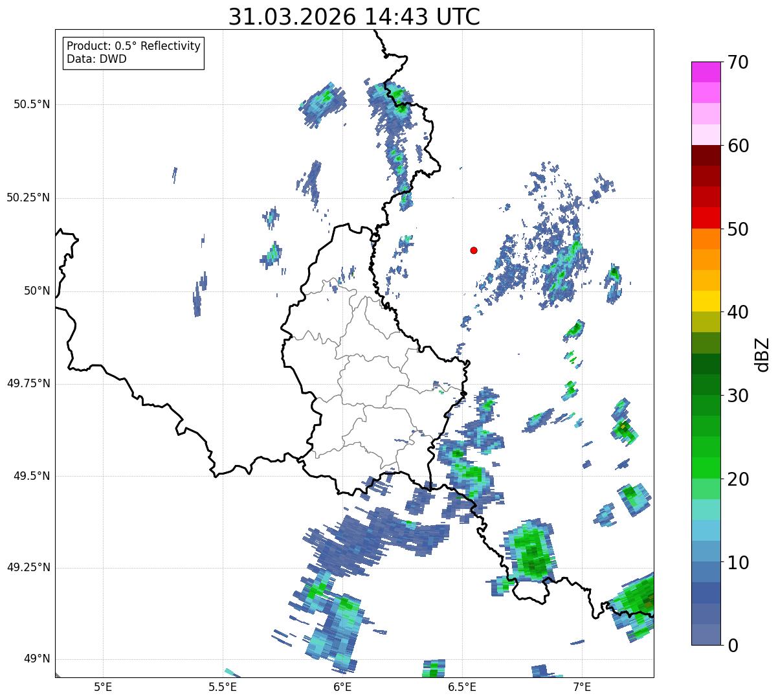778x700 pixels.
Task: Click the 20 tick on the colorbar
Action: (737, 479)
